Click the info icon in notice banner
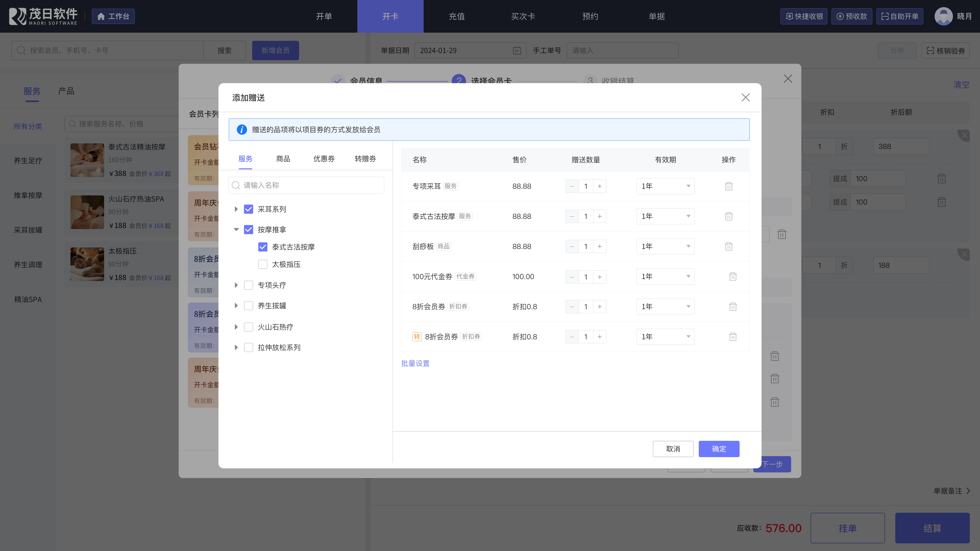This screenshot has width=980, height=551. tap(242, 130)
